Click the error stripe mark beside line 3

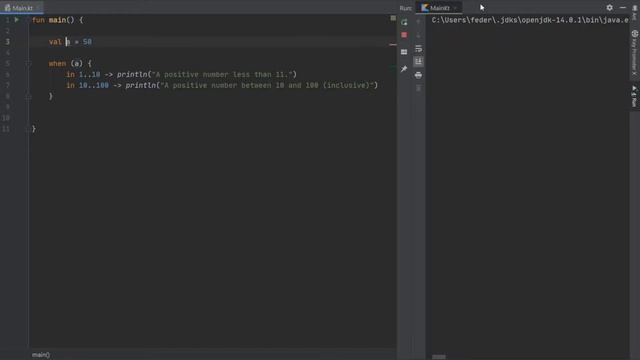pyautogui.click(x=393, y=44)
